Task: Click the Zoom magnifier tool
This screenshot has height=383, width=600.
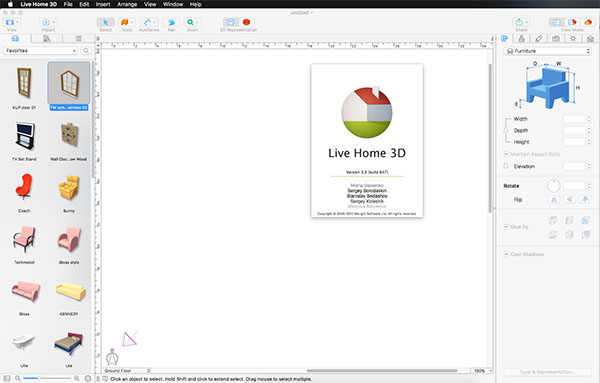Action: [192, 23]
